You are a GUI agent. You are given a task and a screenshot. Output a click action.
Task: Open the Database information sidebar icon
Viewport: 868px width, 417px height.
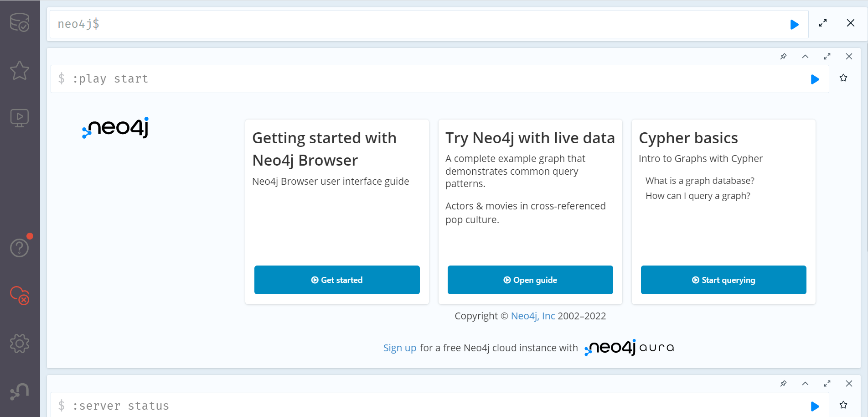click(x=20, y=22)
